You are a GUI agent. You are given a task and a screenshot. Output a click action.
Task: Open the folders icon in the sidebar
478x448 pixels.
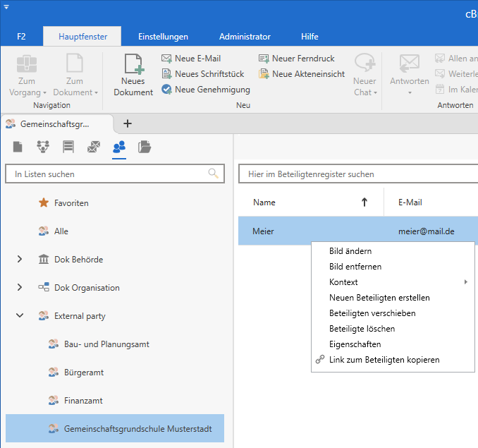tap(145, 147)
